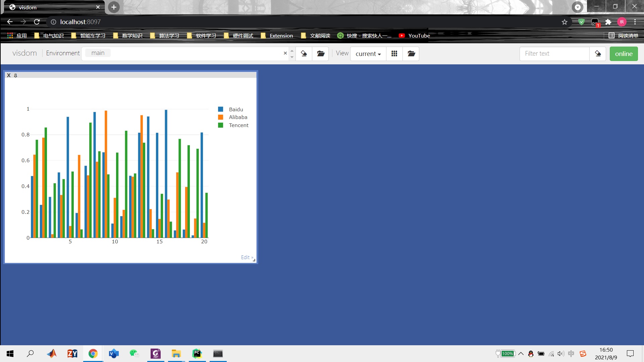This screenshot has height=362, width=644.
Task: Toggle Baidu series in legend
Action: [236, 109]
